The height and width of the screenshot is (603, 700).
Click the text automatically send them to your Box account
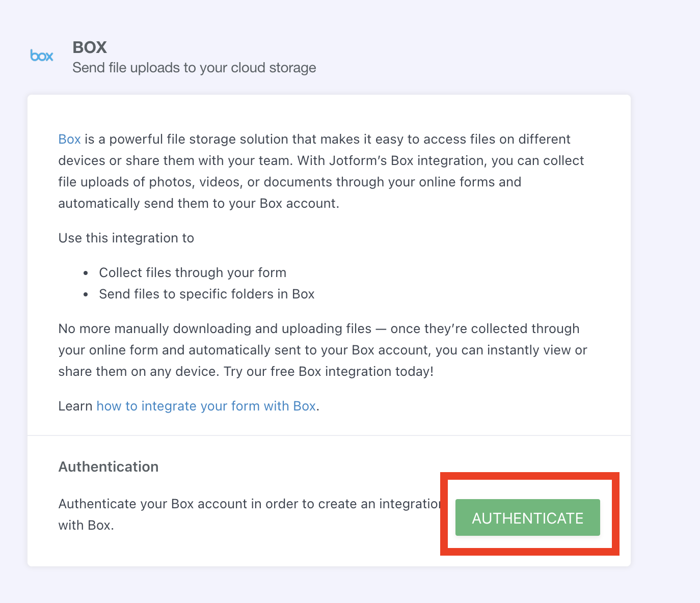[199, 203]
